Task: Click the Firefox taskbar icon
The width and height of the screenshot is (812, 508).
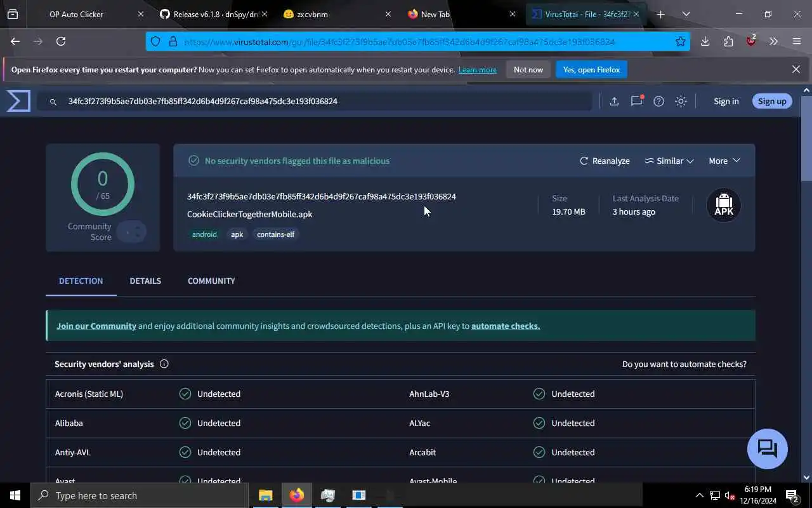Action: (296, 495)
